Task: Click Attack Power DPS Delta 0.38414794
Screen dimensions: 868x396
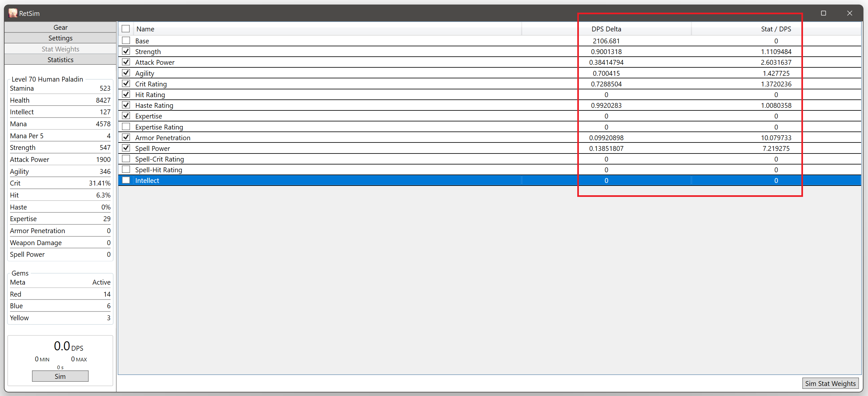Action: tap(606, 62)
